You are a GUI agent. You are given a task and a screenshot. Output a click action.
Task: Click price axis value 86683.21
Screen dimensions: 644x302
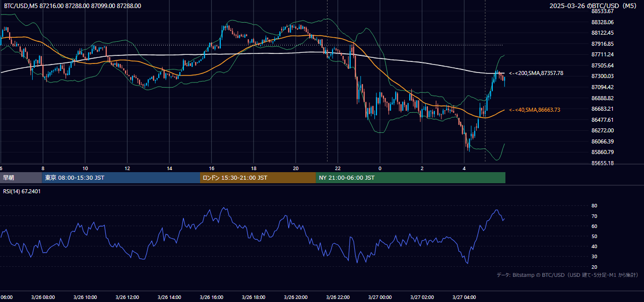point(602,109)
